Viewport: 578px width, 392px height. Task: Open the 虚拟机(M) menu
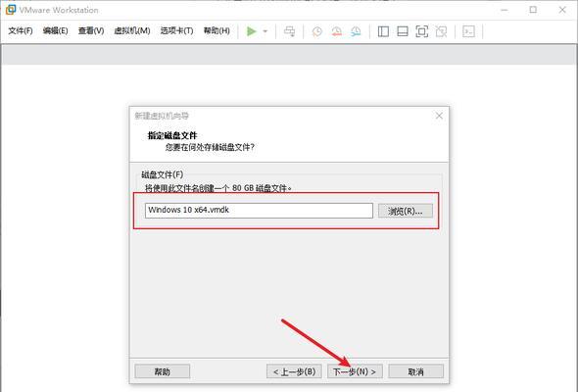(x=132, y=30)
